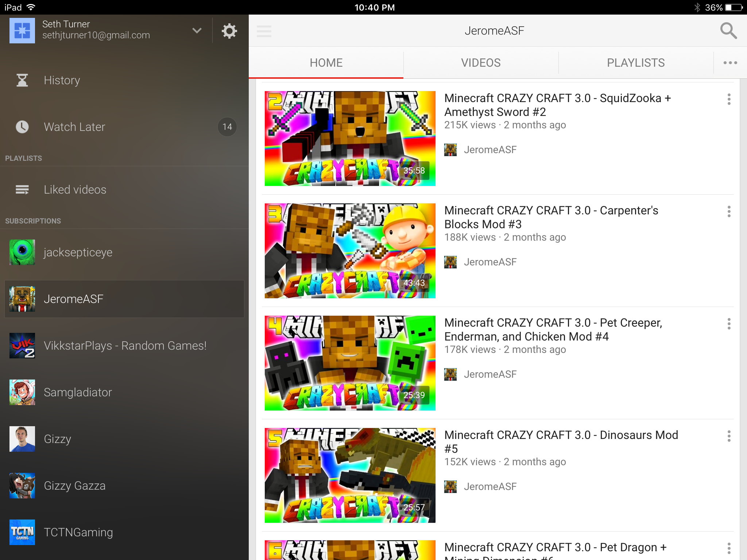Click '152K views · 2 months ago' text
The image size is (747, 560).
[x=505, y=462]
